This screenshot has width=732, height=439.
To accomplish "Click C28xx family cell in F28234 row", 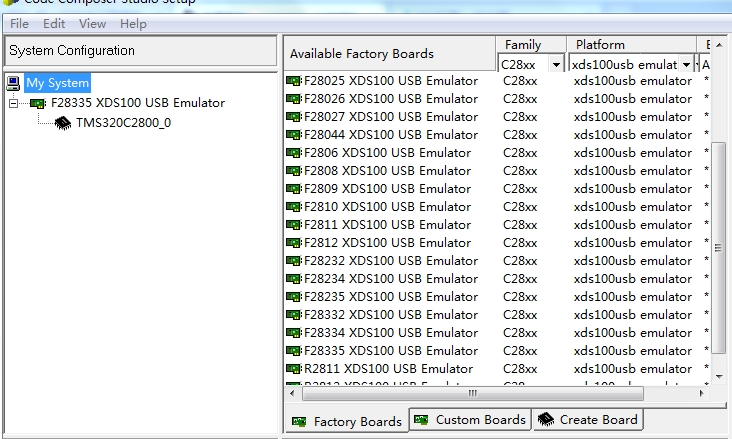I will tap(520, 279).
